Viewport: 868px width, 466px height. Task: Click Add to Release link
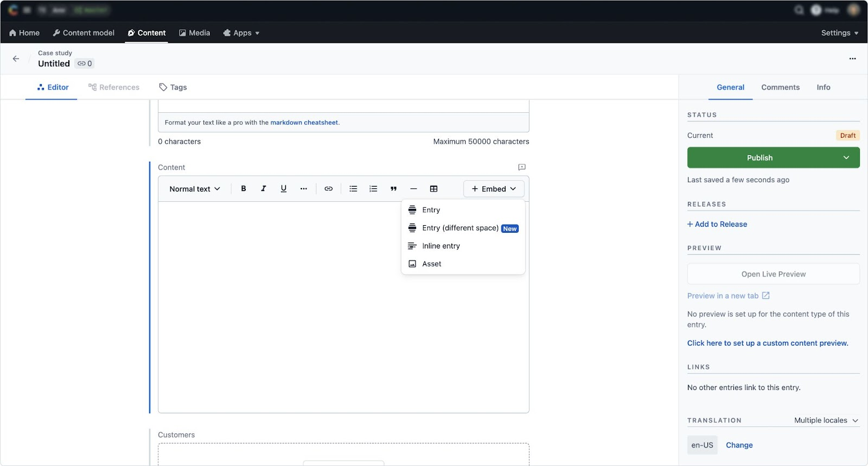[717, 224]
